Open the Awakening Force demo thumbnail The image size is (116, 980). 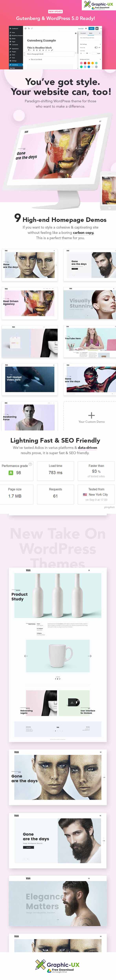(x=29, y=416)
